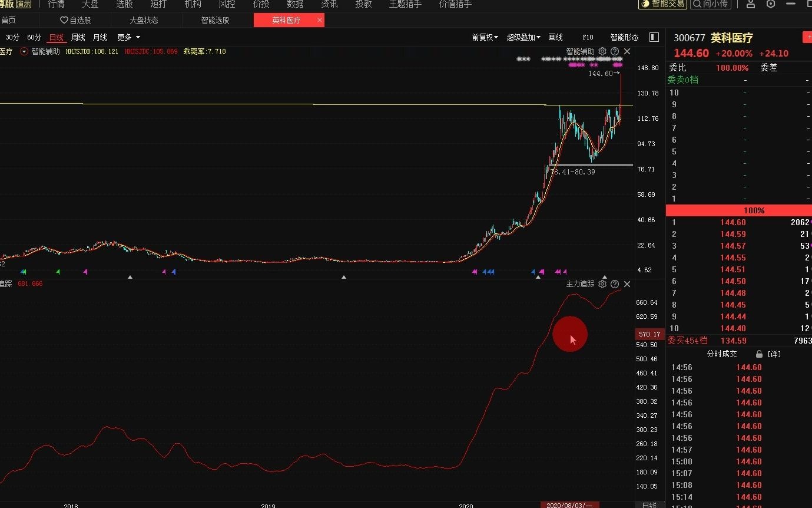Click the 78.41-80.39 support range label
The height and width of the screenshot is (508, 812).
pos(572,172)
